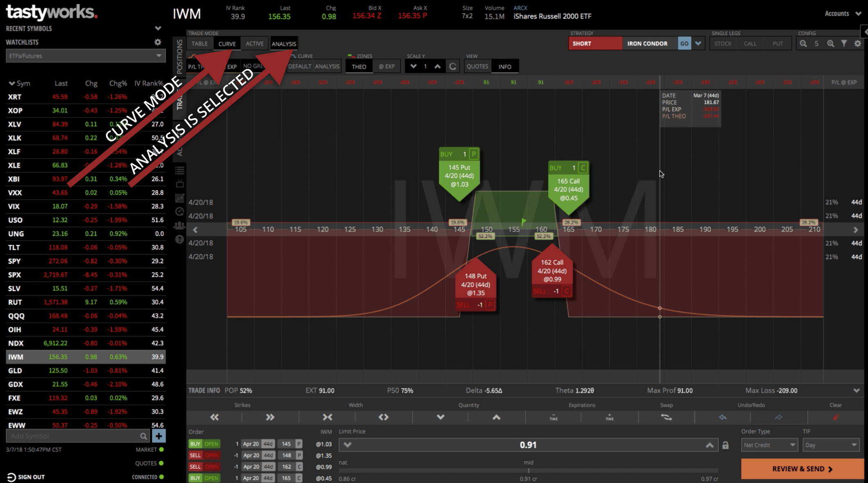The image size is (868, 483).
Task: Open Accounts dropdown
Action: click(843, 14)
